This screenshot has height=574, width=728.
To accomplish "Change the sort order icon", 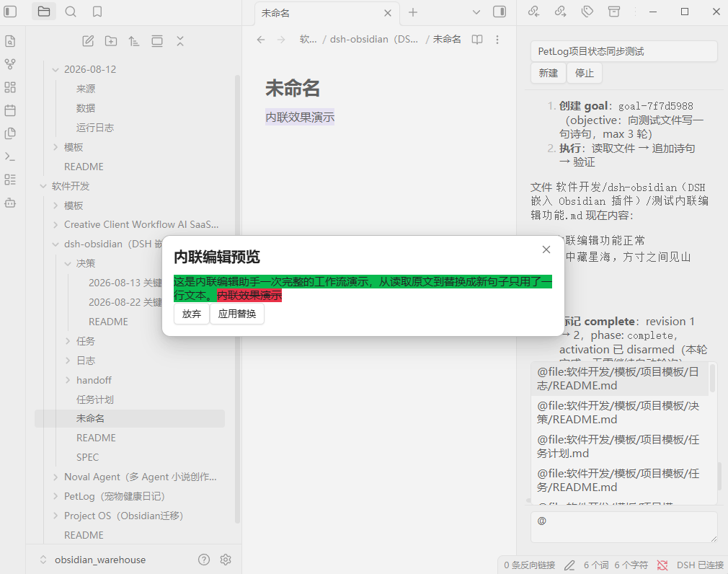I will point(134,41).
